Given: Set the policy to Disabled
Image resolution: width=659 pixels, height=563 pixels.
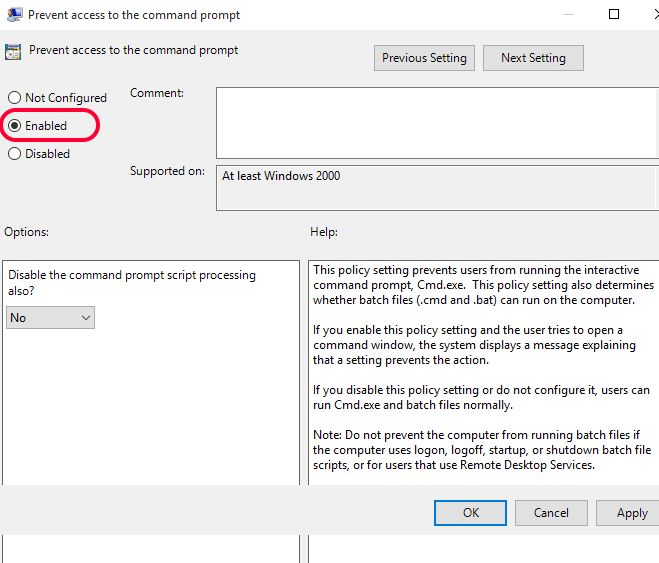Looking at the screenshot, I should (15, 154).
